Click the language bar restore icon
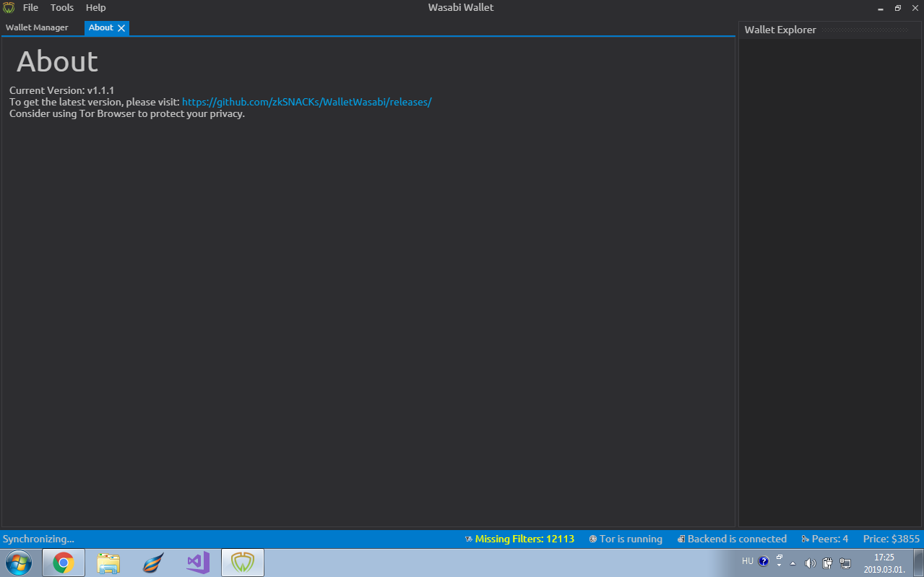 coord(780,557)
